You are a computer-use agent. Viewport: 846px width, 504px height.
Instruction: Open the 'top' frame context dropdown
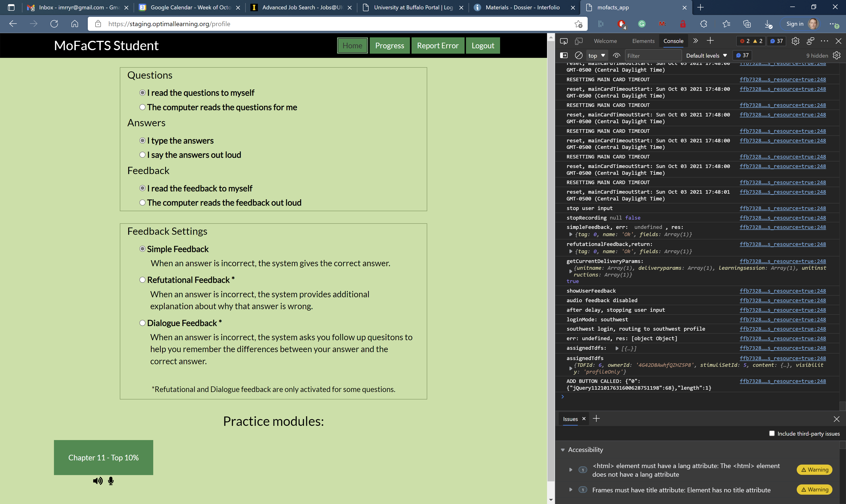(x=597, y=55)
